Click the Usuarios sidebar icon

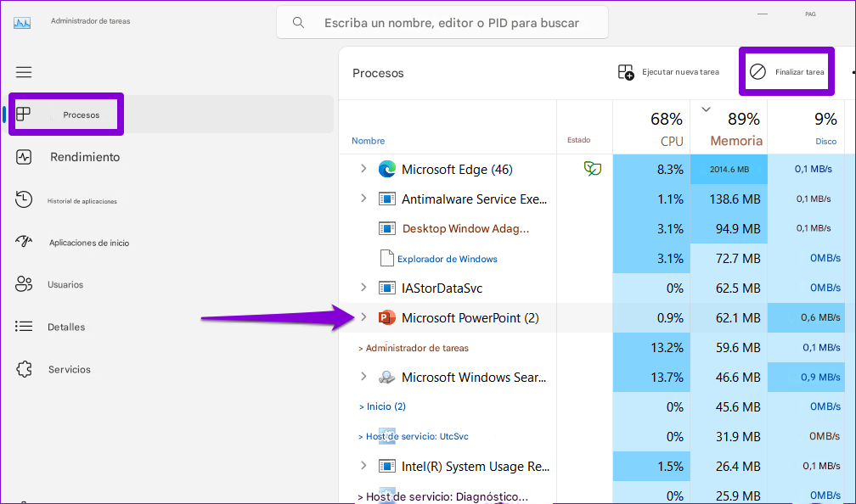pos(25,284)
